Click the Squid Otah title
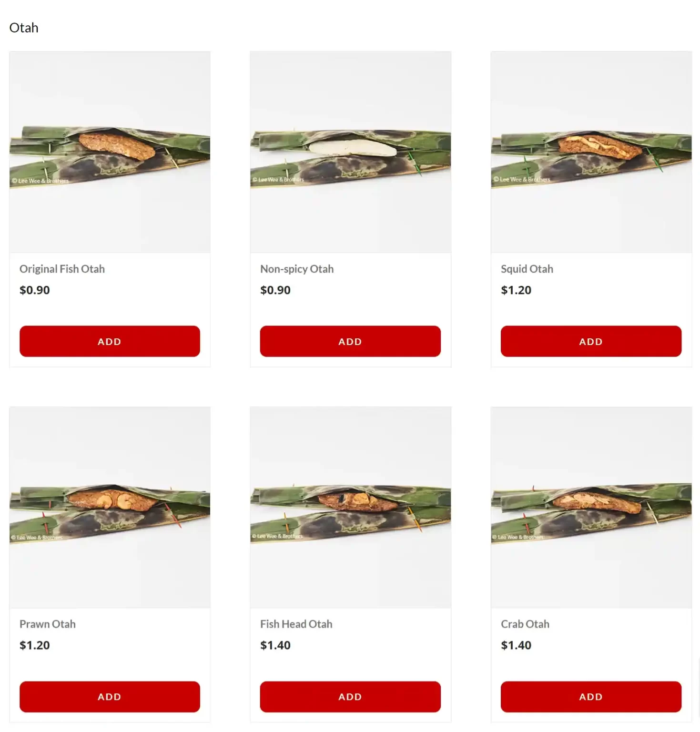Viewport: 700px width, 732px height. (527, 269)
